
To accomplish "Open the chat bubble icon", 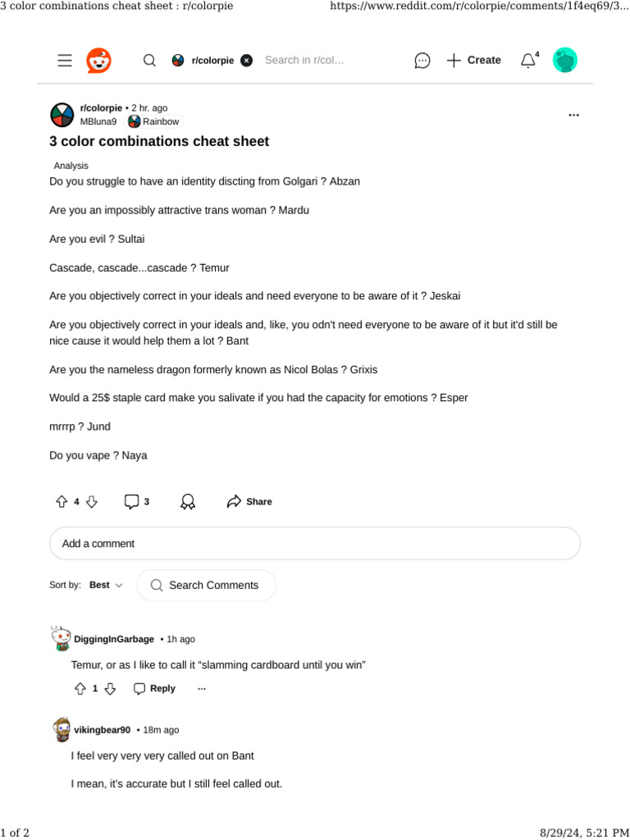I will pos(422,61).
